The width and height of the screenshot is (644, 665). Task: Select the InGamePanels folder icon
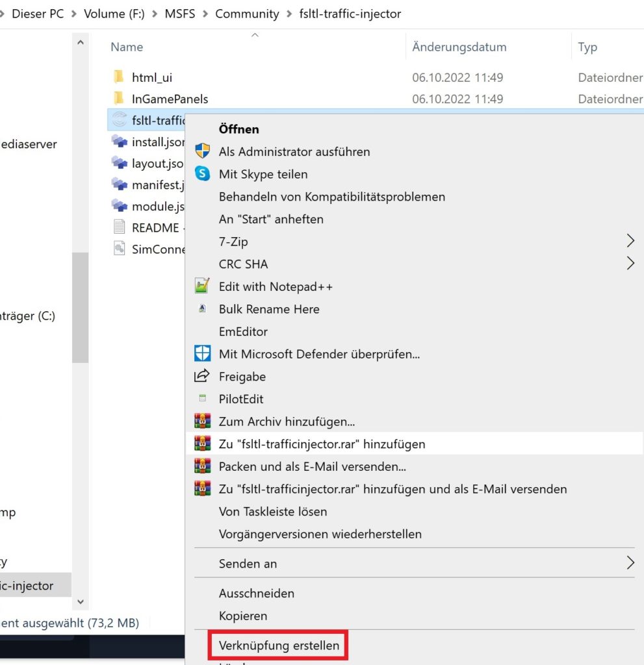tap(119, 99)
